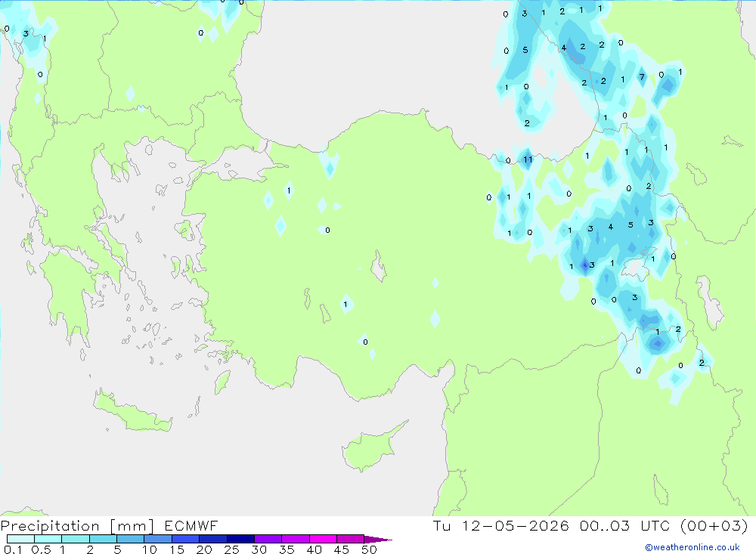
Task: Click the '11' precipitation value on map
Action: point(528,159)
